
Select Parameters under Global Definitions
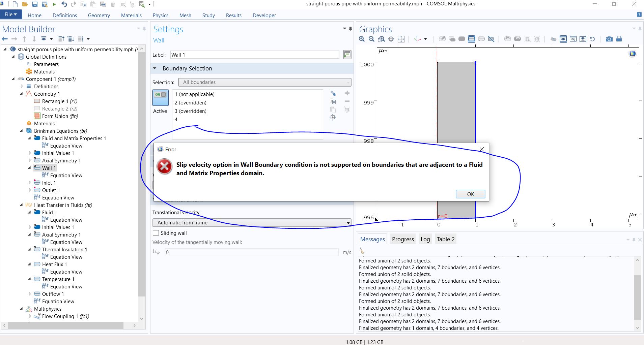(46, 64)
